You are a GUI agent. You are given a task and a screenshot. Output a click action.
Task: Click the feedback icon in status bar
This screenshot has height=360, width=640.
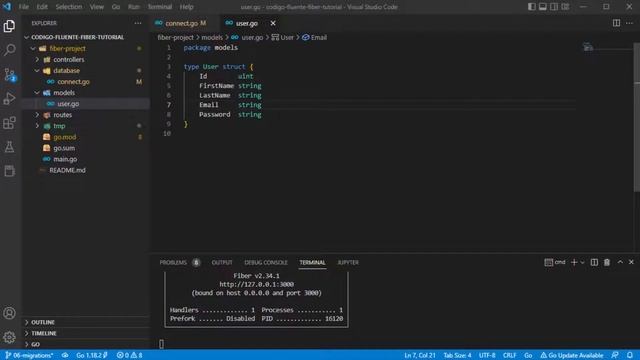615,355
